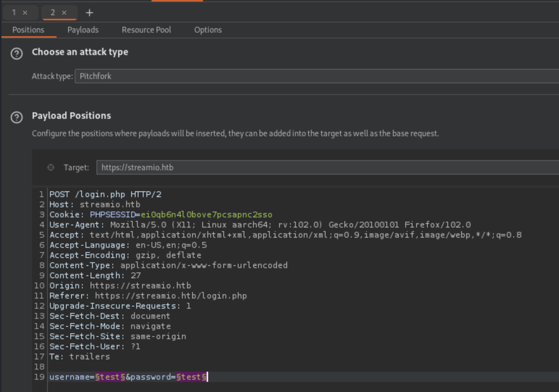Close Intruder tab 1
The height and width of the screenshot is (392, 559).
[x=25, y=13]
